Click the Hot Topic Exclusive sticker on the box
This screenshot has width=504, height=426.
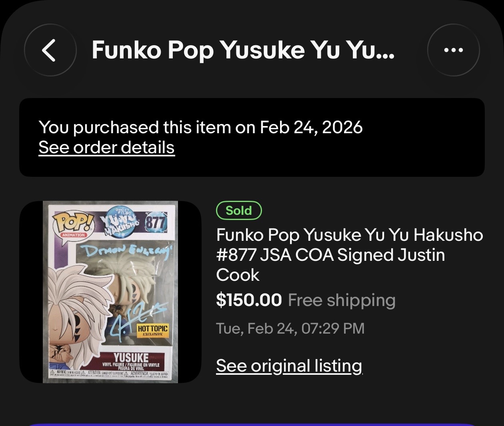pos(153,330)
